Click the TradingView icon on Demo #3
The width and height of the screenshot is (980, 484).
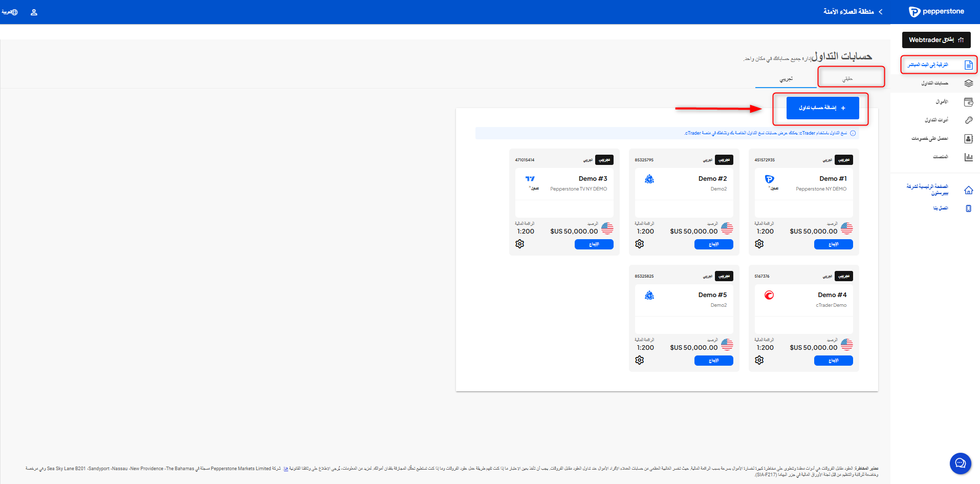[530, 179]
